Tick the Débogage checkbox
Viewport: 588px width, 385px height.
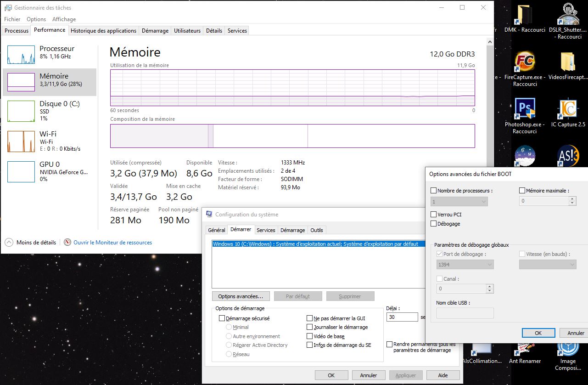(434, 224)
